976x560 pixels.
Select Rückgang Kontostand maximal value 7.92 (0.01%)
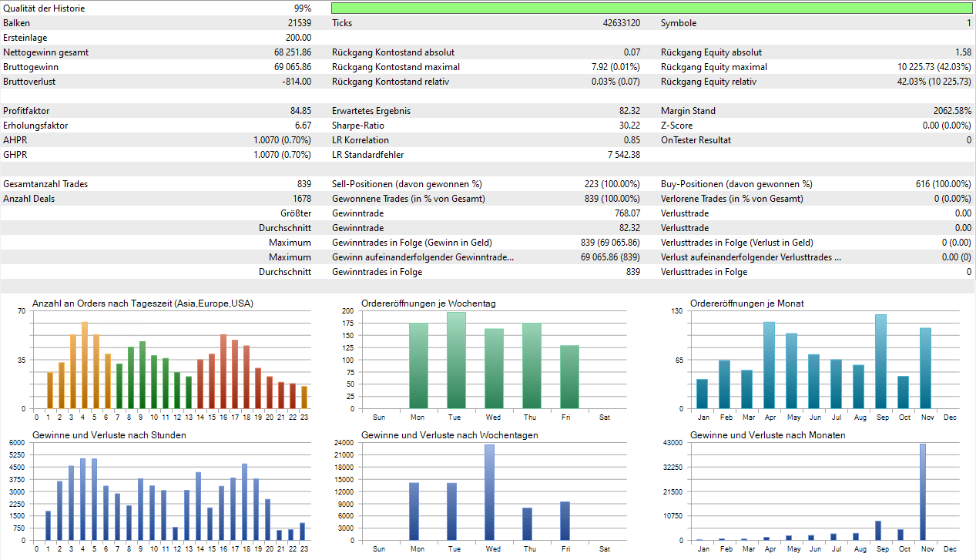[x=616, y=67]
